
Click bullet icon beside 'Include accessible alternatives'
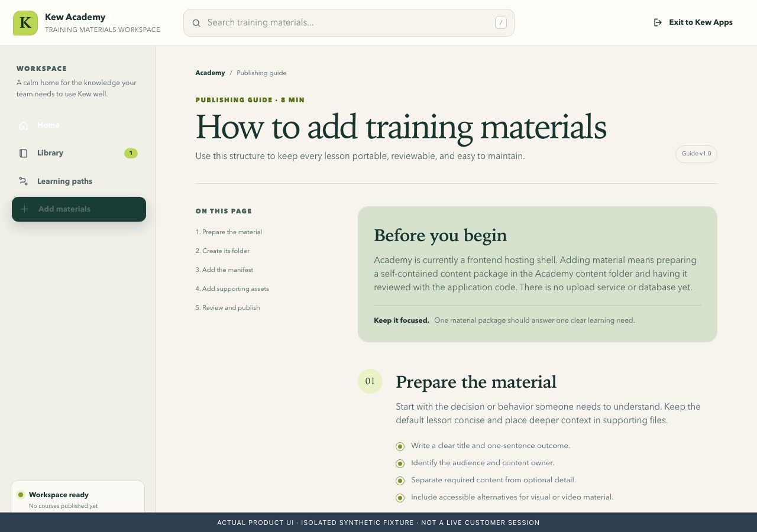tap(400, 498)
